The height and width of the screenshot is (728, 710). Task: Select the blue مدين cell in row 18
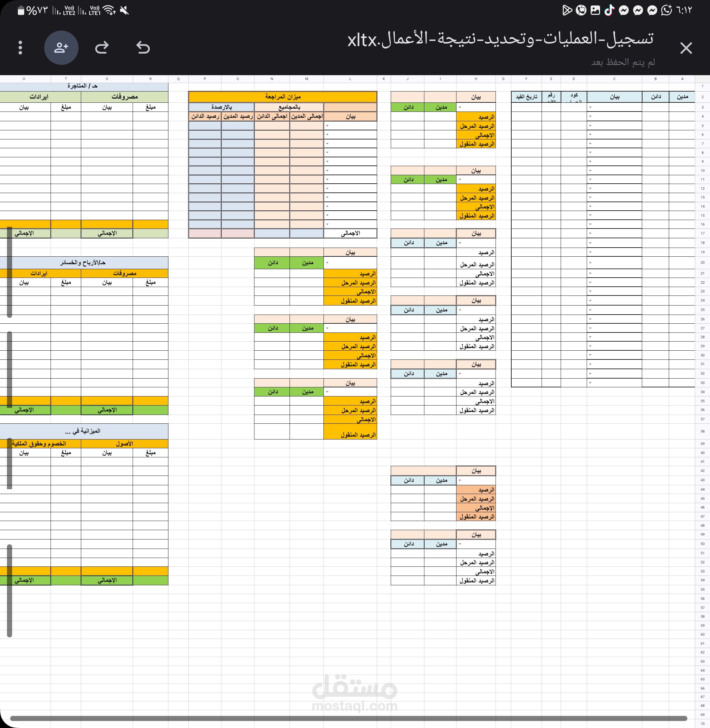pos(440,243)
